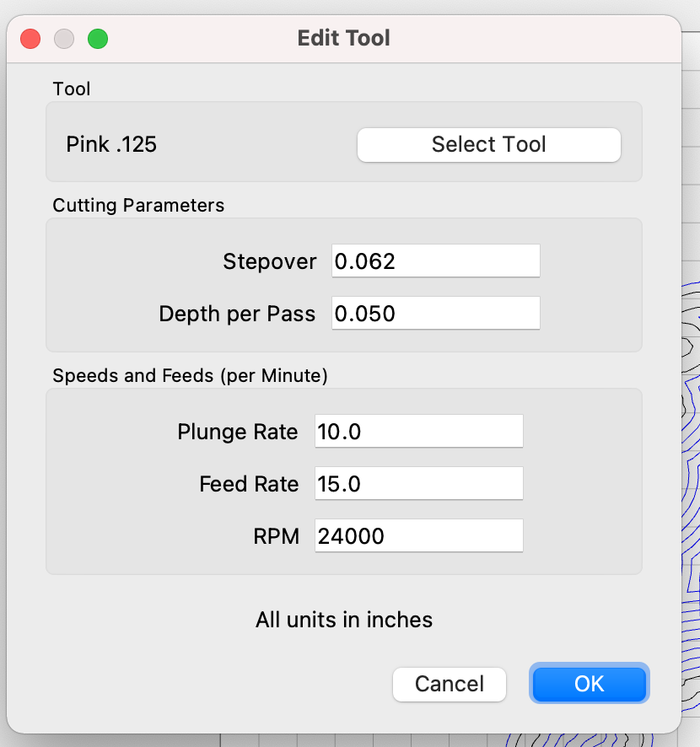Select the Plunge Rate input box

tap(419, 431)
